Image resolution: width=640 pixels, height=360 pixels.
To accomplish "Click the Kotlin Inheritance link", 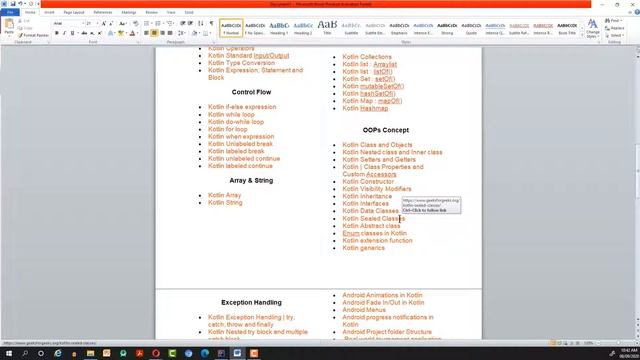I will tap(367, 196).
